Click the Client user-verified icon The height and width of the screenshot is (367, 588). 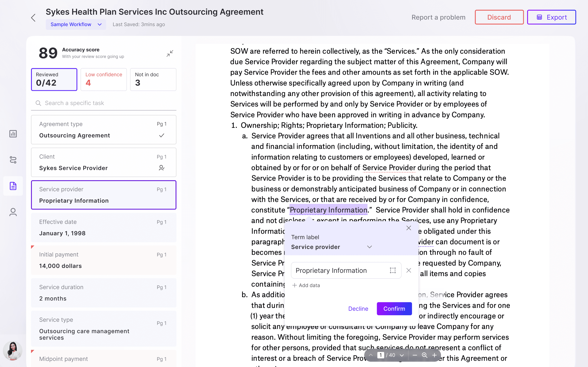(162, 168)
